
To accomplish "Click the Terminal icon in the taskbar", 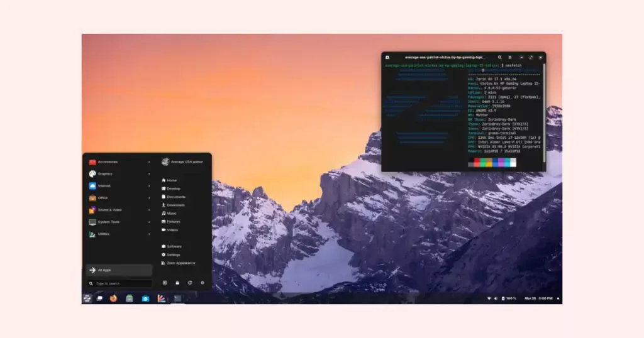I will pyautogui.click(x=177, y=298).
